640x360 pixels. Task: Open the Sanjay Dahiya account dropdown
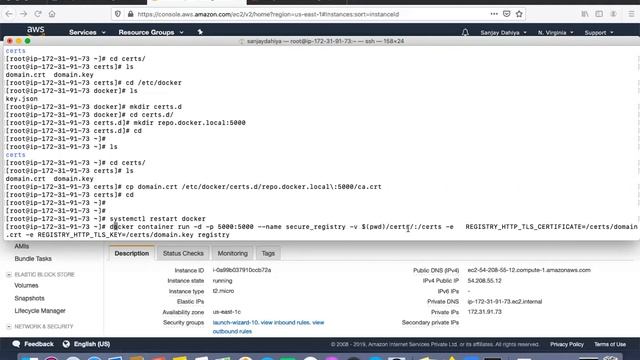tap(503, 33)
